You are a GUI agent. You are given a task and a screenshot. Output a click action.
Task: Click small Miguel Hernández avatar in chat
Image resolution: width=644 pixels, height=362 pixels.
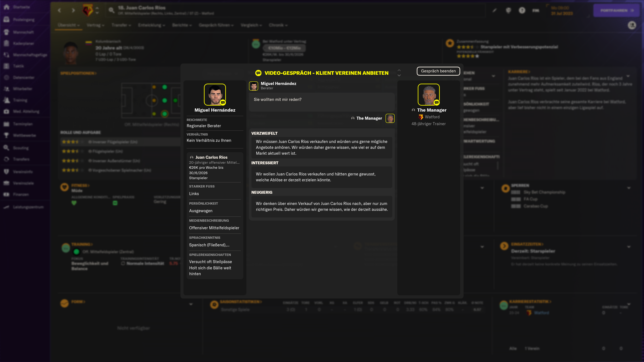pyautogui.click(x=254, y=86)
